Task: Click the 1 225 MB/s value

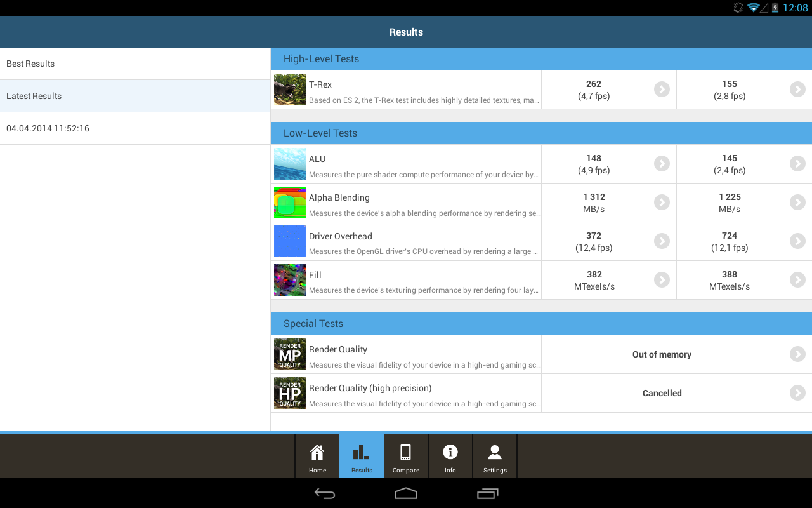Action: (x=730, y=203)
